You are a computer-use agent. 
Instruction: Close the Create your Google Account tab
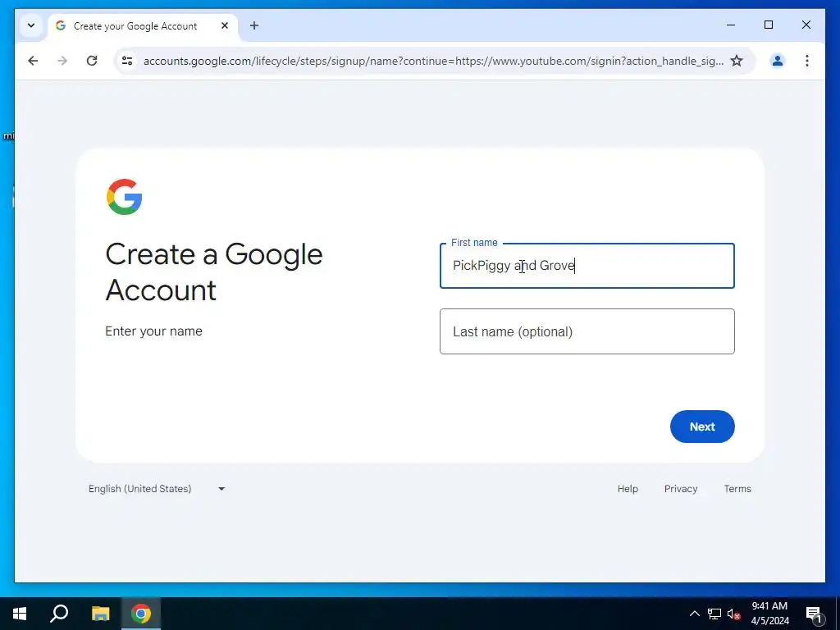point(225,25)
